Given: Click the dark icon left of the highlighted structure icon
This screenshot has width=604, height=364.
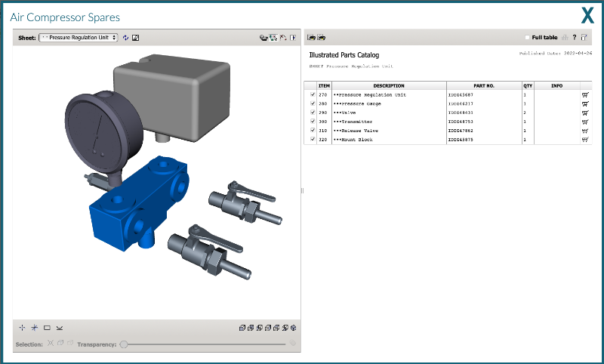Looking at the screenshot, I should tap(263, 38).
